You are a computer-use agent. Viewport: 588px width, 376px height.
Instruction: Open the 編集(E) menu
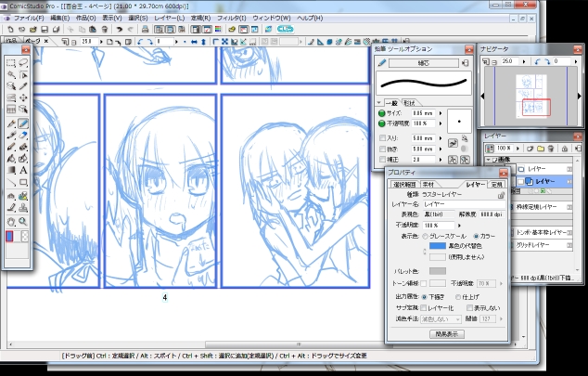(60, 18)
